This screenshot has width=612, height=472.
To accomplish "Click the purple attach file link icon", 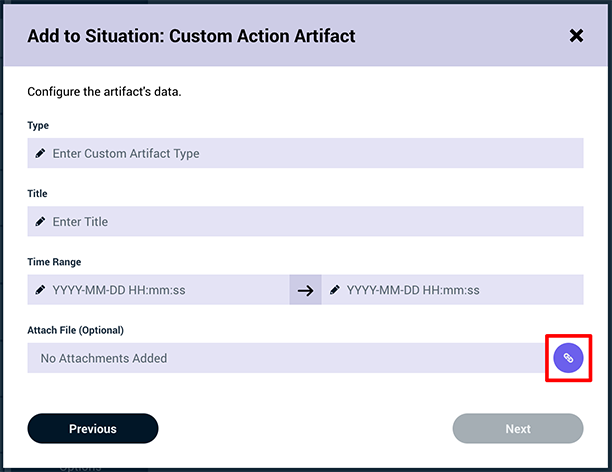I will [568, 358].
